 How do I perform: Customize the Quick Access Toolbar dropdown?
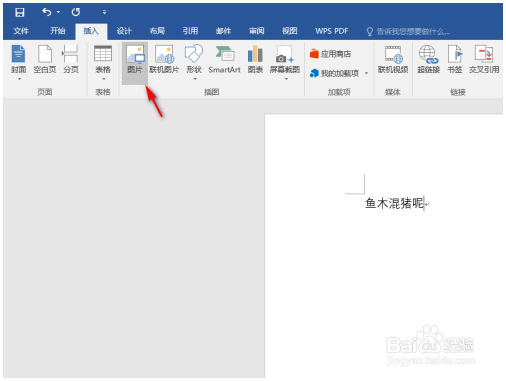click(104, 12)
